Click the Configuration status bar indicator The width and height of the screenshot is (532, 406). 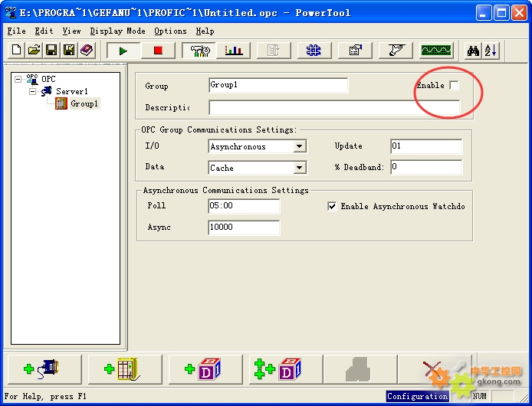click(417, 396)
